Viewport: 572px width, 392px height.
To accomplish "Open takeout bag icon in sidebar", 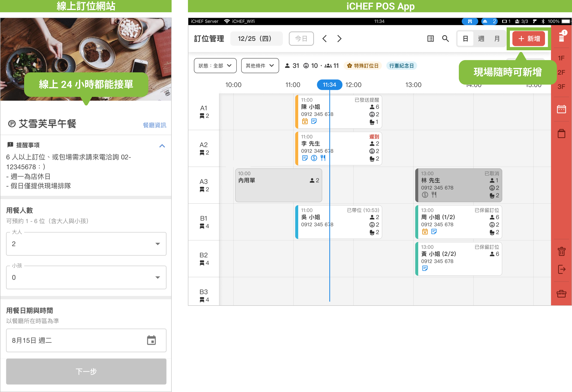I will [561, 134].
